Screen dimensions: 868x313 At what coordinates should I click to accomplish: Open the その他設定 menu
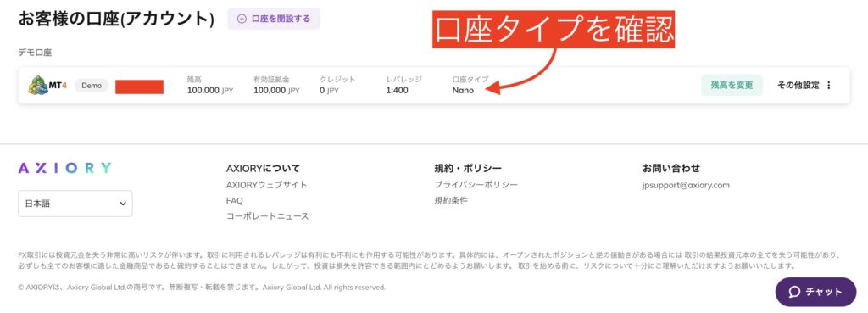click(x=804, y=86)
